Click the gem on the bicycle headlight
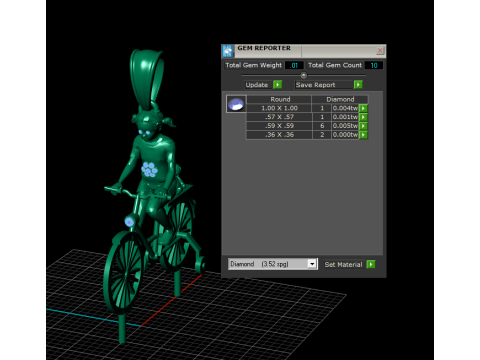The image size is (480, 360). click(x=129, y=222)
